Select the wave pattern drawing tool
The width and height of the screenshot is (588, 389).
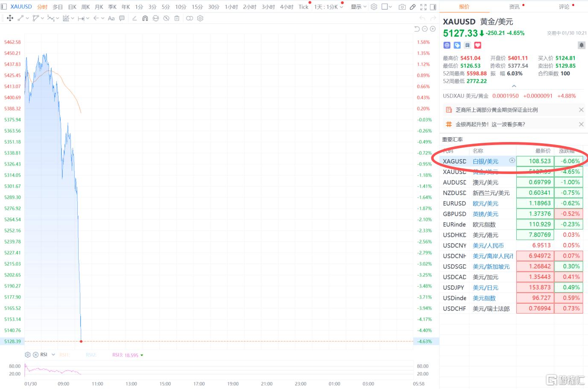click(x=51, y=18)
